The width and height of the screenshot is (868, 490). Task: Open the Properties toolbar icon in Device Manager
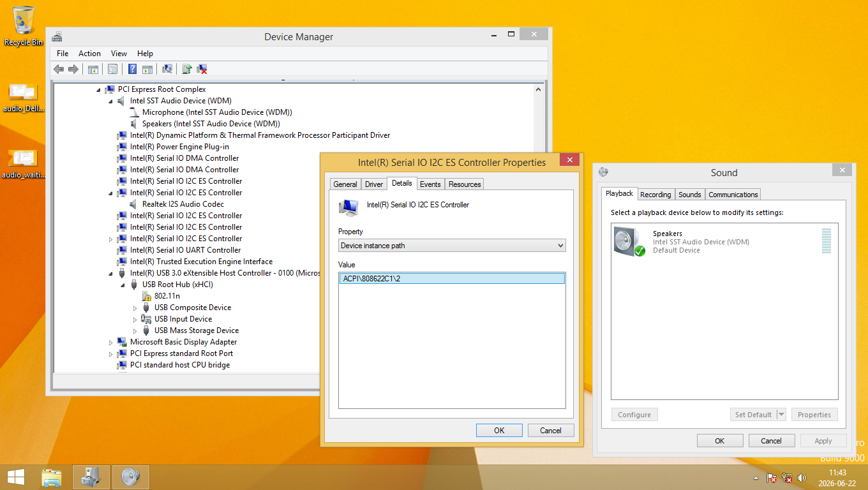pyautogui.click(x=113, y=69)
